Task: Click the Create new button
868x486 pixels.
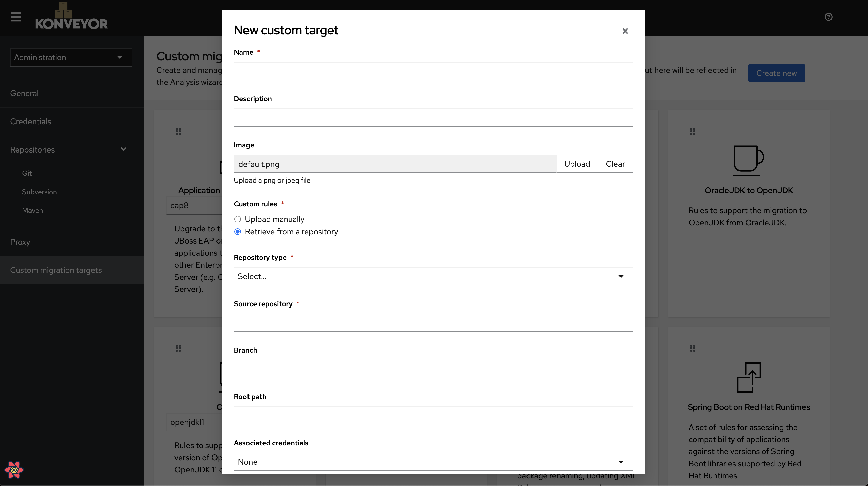Action: [776, 73]
